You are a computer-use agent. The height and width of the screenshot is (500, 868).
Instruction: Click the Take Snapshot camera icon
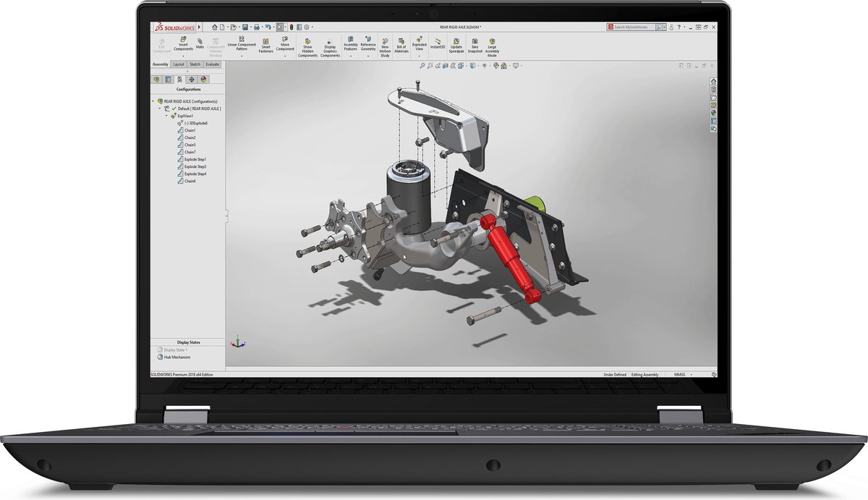pyautogui.click(x=475, y=43)
